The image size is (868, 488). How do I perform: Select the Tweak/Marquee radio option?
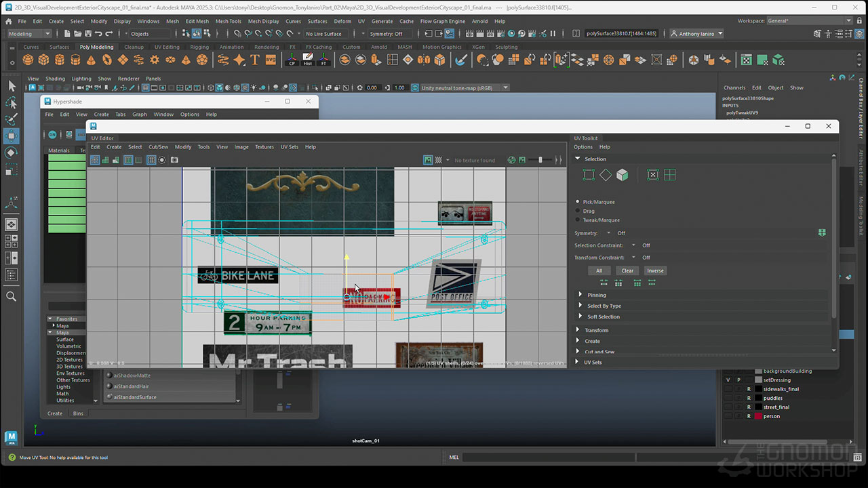pyautogui.click(x=578, y=220)
